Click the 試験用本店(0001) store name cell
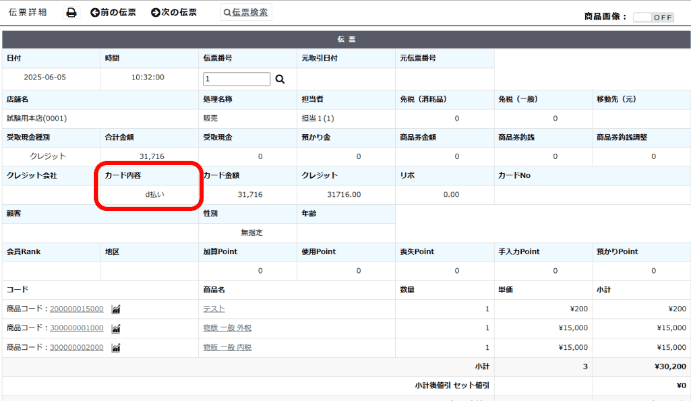691x401 pixels. point(37,118)
